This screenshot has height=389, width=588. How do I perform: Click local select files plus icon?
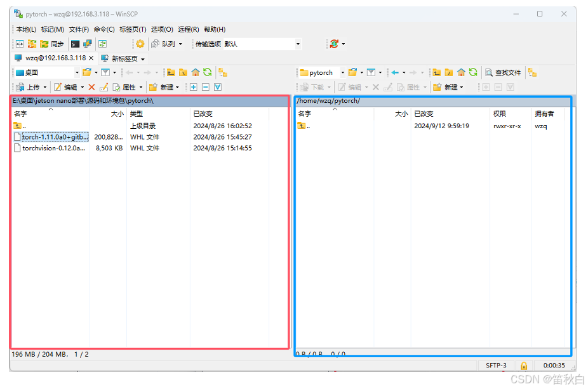tap(194, 88)
